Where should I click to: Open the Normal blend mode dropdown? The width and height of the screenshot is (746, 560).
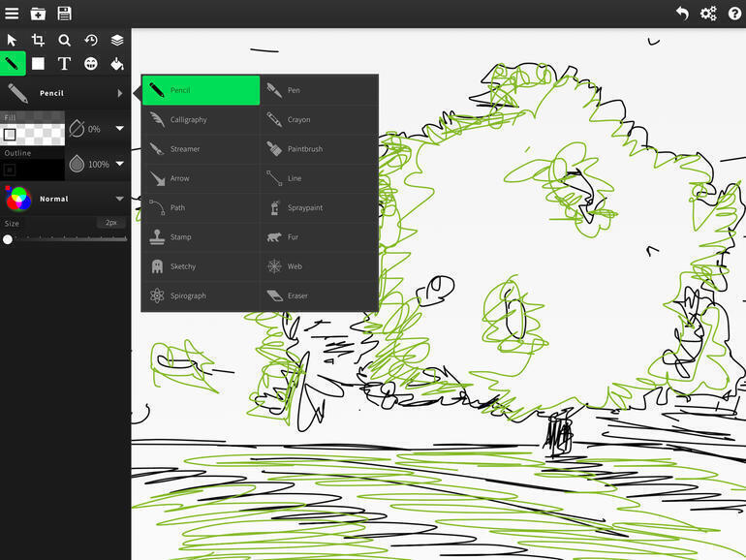coord(120,199)
